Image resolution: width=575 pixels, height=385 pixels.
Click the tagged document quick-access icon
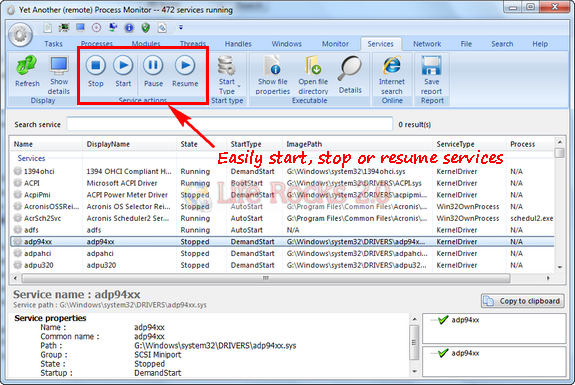[x=162, y=28]
